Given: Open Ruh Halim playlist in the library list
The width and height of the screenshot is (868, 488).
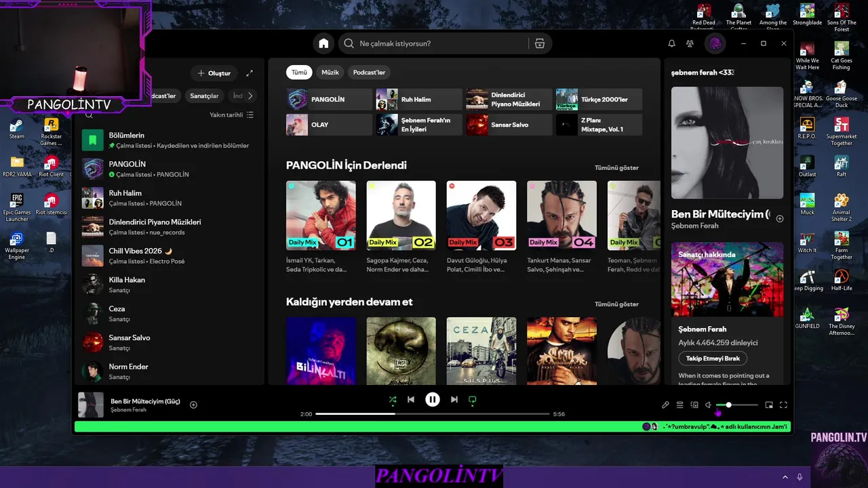Looking at the screenshot, I should [x=168, y=198].
